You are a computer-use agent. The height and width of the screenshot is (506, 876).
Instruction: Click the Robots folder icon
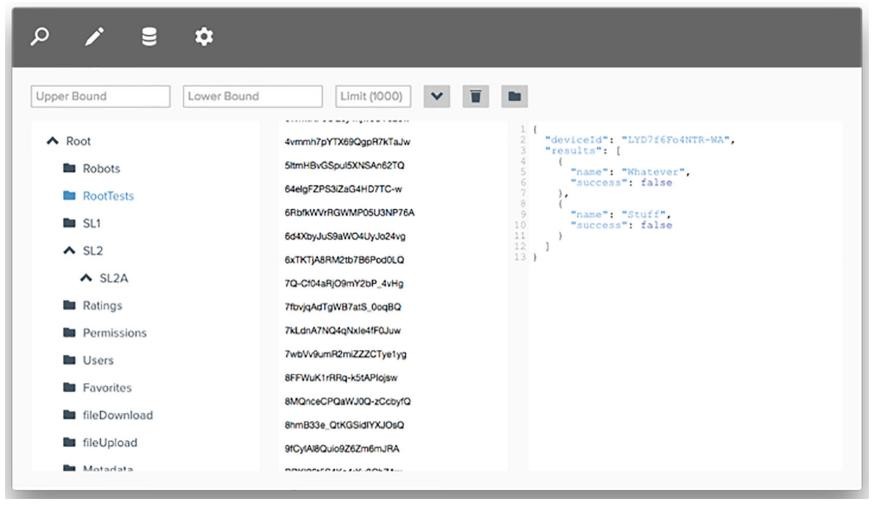tap(69, 169)
